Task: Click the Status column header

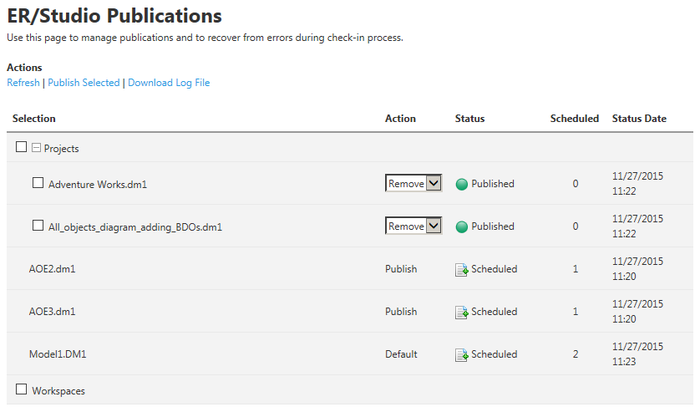Action: [470, 118]
